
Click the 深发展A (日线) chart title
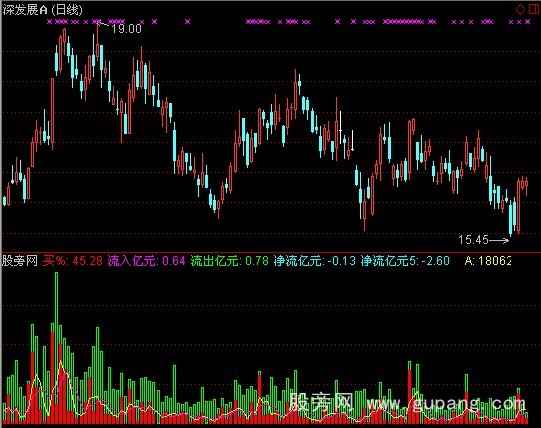pyautogui.click(x=43, y=10)
